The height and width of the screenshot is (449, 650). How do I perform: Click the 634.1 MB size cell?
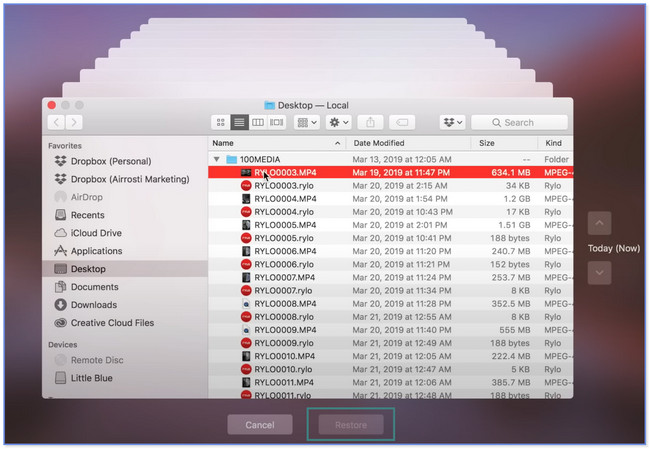click(x=511, y=172)
